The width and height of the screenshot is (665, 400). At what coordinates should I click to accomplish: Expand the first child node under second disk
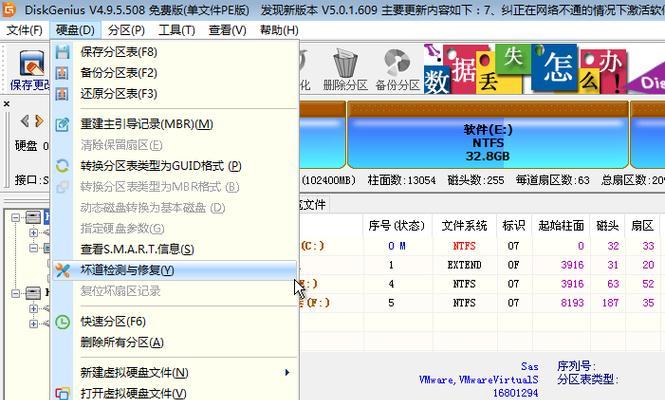(x=33, y=308)
